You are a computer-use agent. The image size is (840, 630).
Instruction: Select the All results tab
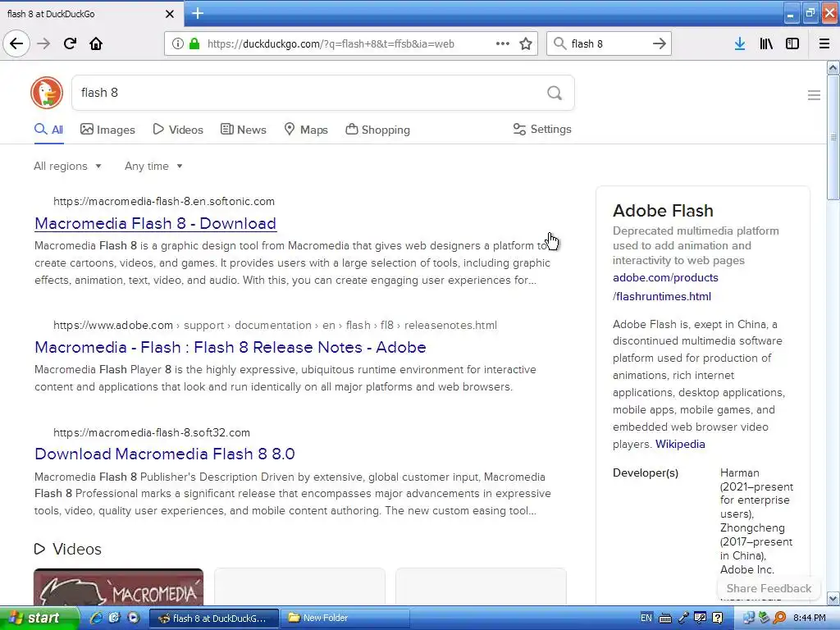[48, 130]
